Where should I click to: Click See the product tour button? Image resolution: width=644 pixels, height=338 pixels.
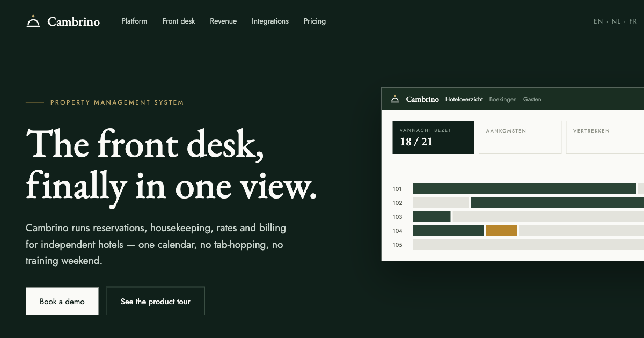155,301
